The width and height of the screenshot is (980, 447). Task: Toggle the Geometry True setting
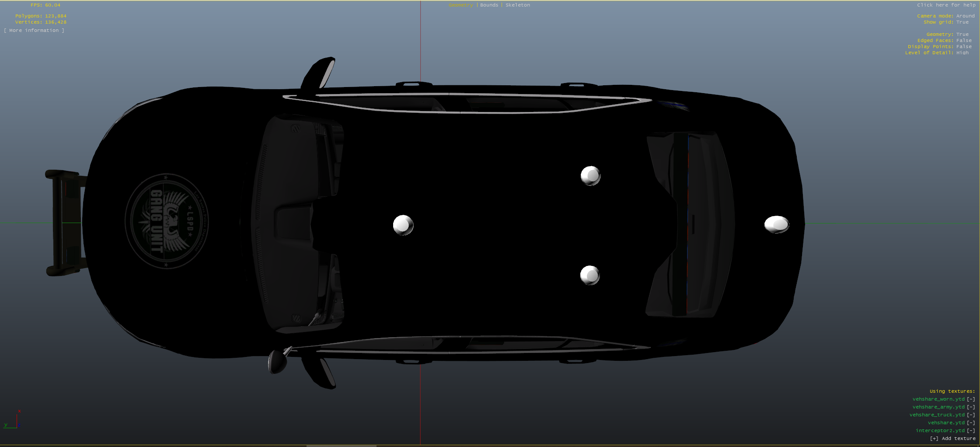click(x=962, y=34)
